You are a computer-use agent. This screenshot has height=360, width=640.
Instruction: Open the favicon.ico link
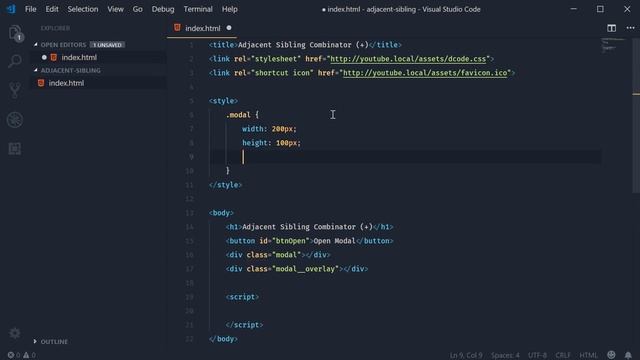coord(425,73)
